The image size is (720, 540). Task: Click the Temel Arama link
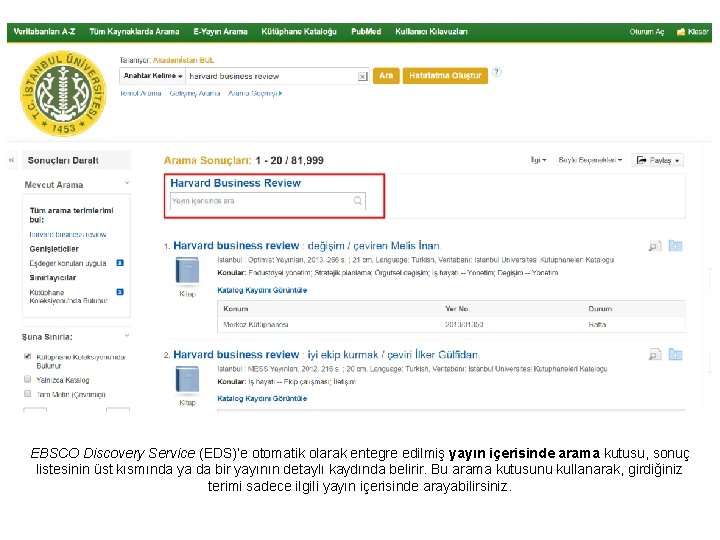pos(141,93)
